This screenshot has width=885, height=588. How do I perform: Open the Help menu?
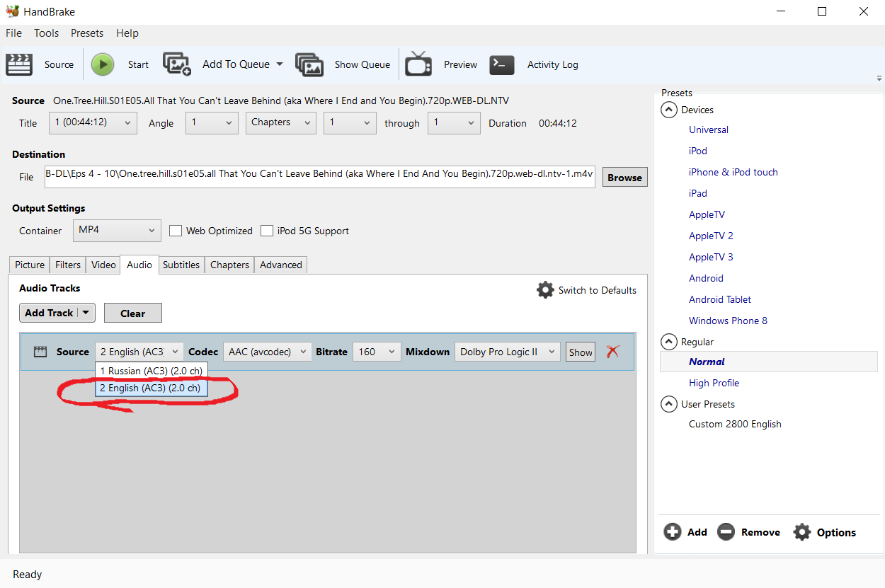click(x=127, y=33)
